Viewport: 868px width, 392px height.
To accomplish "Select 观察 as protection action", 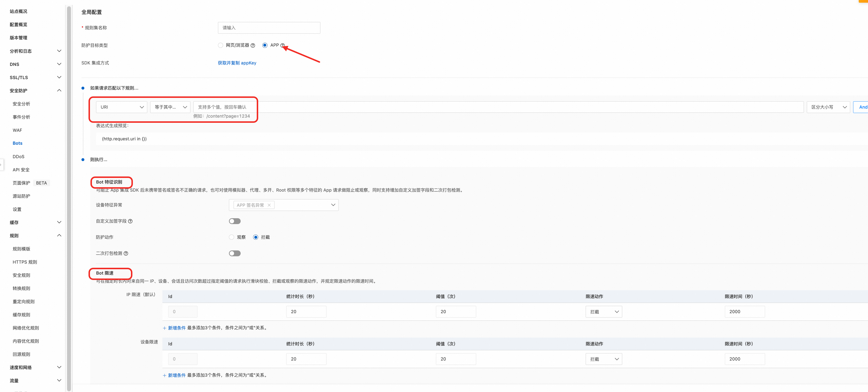I will [x=231, y=237].
